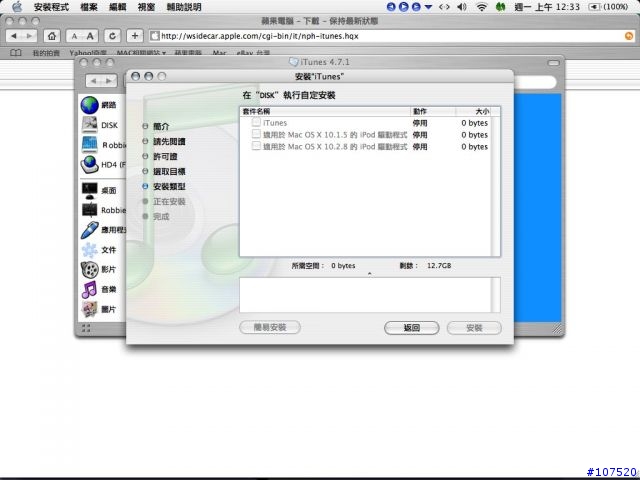Select DISK volume in Finder sidebar

point(99,125)
